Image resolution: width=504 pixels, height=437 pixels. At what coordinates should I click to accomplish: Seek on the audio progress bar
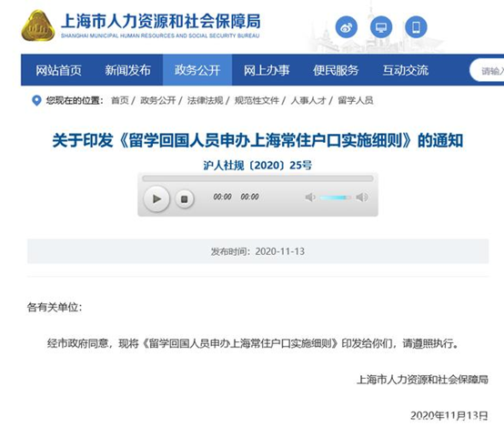(257, 178)
